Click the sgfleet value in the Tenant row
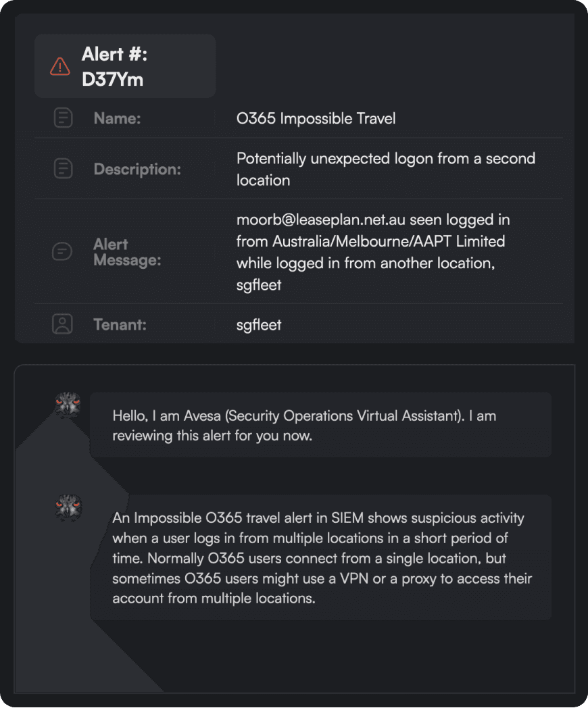The width and height of the screenshot is (588, 708). pyautogui.click(x=259, y=325)
